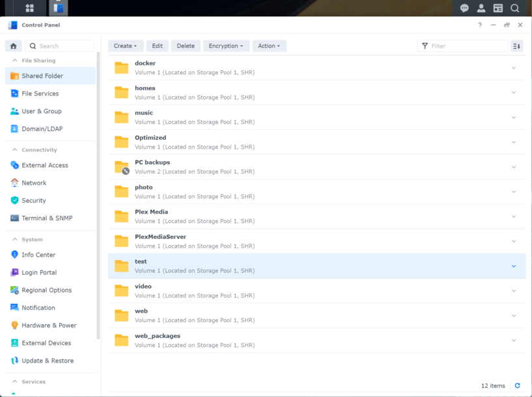Viewport: 532px width, 397px height.
Task: Open Domain/LDAP settings
Action: coord(50,129)
